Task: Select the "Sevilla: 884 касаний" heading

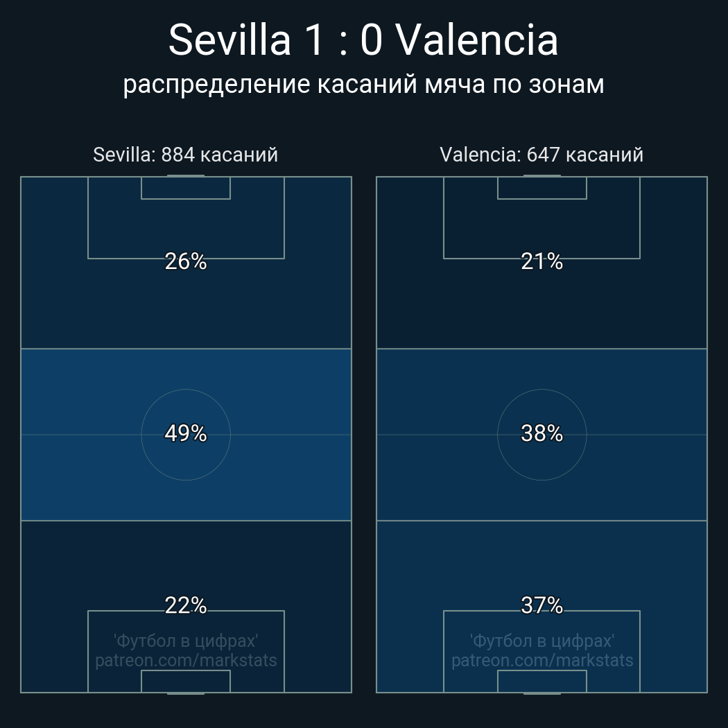Action: 185,155
